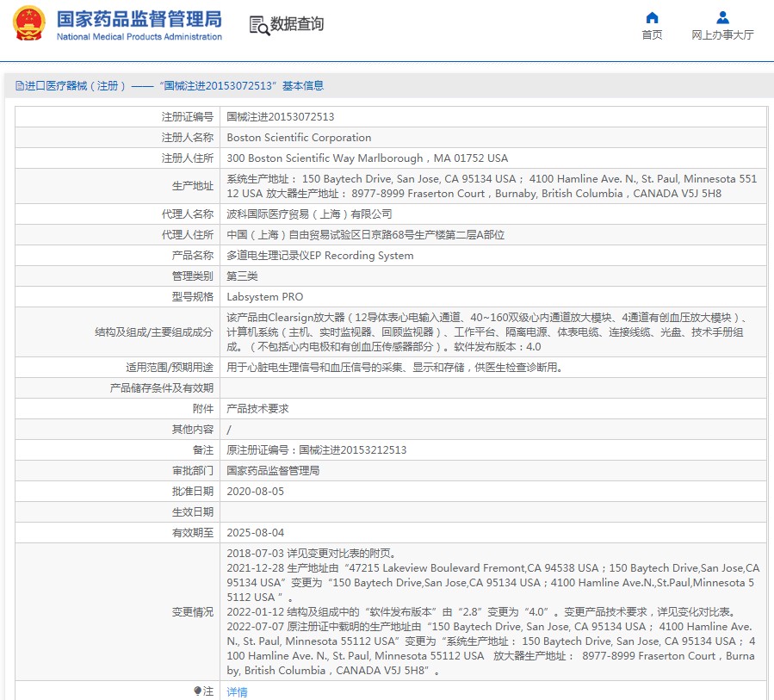Click the slash value in 其他内容 row
Image resolution: width=774 pixels, height=700 pixels.
coord(228,430)
